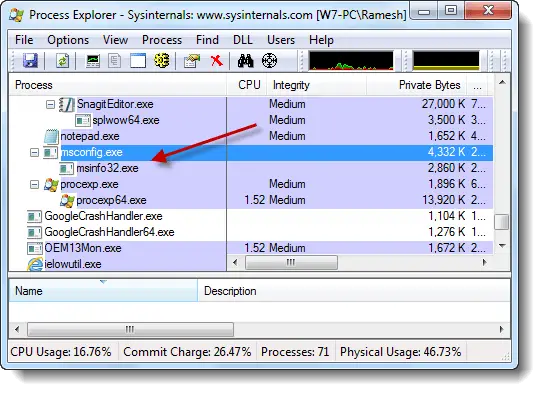The image size is (544, 395).
Task: Collapse the SnagitEditor.exe tree node
Action: pos(51,104)
